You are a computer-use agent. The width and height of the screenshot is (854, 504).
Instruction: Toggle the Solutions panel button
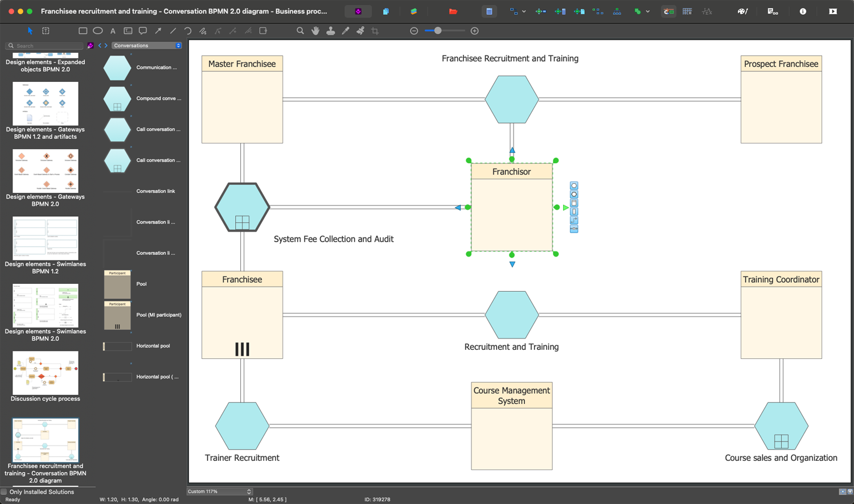click(x=358, y=11)
